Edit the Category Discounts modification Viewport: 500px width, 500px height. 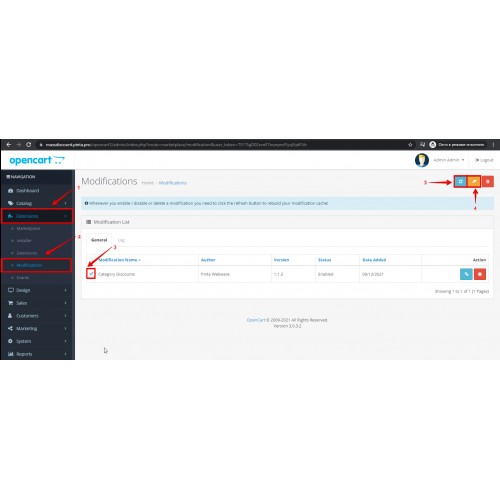click(466, 274)
